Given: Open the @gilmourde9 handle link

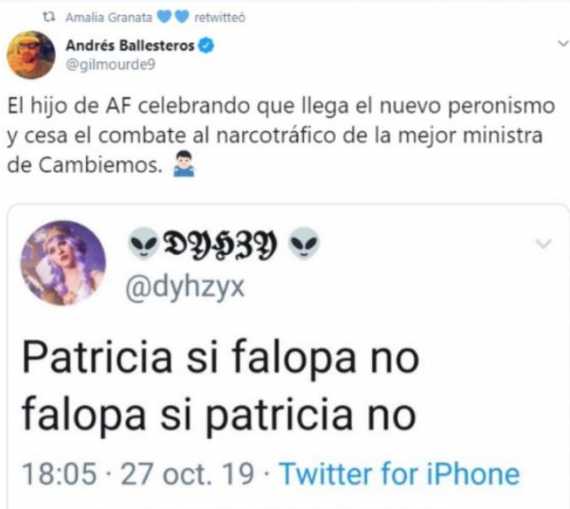Looking at the screenshot, I should click(111, 64).
